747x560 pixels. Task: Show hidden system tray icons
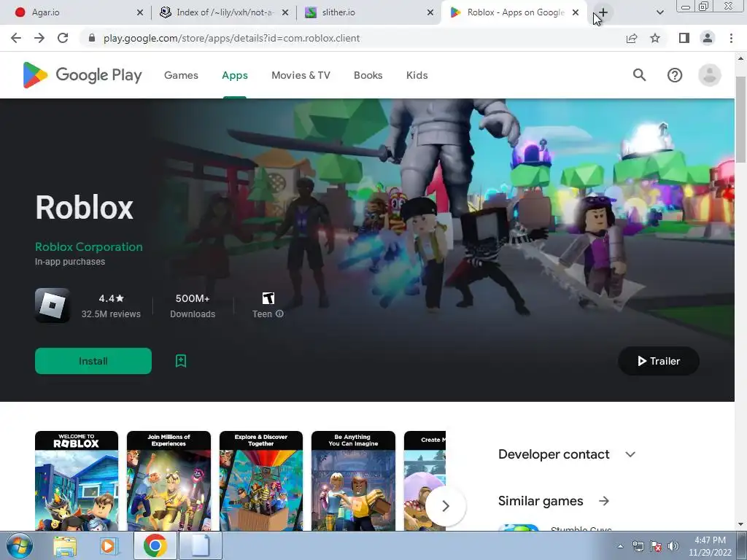point(620,546)
